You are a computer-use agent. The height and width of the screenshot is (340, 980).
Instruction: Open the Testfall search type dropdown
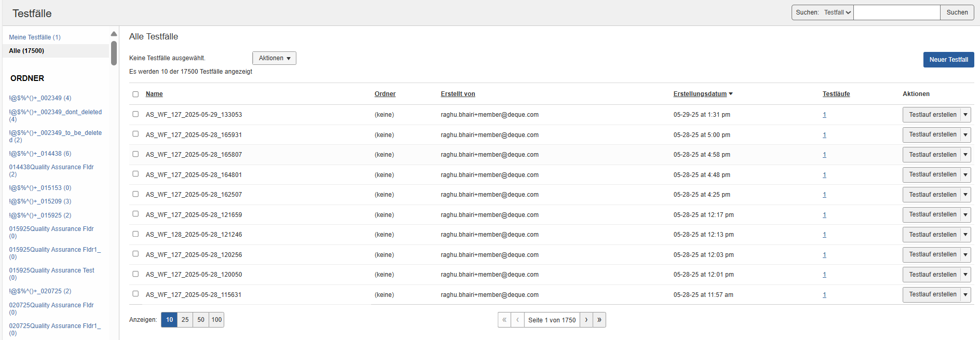coord(837,12)
